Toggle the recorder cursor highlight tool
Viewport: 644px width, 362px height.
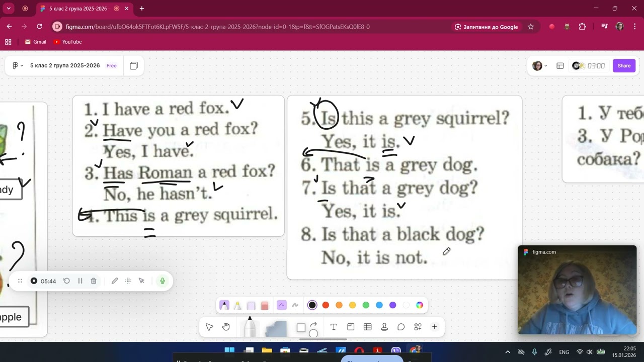coord(141,281)
